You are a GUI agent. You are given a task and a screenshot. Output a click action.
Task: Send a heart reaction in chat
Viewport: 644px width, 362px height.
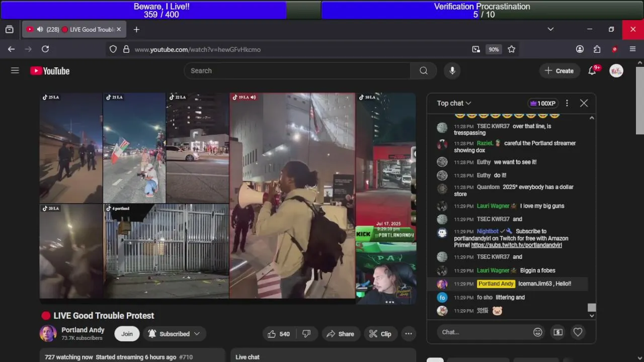coord(578,332)
